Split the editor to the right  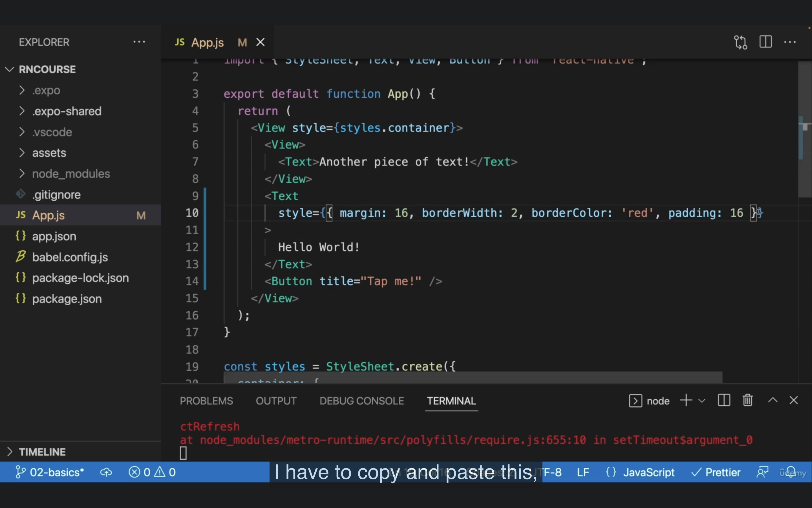point(766,42)
